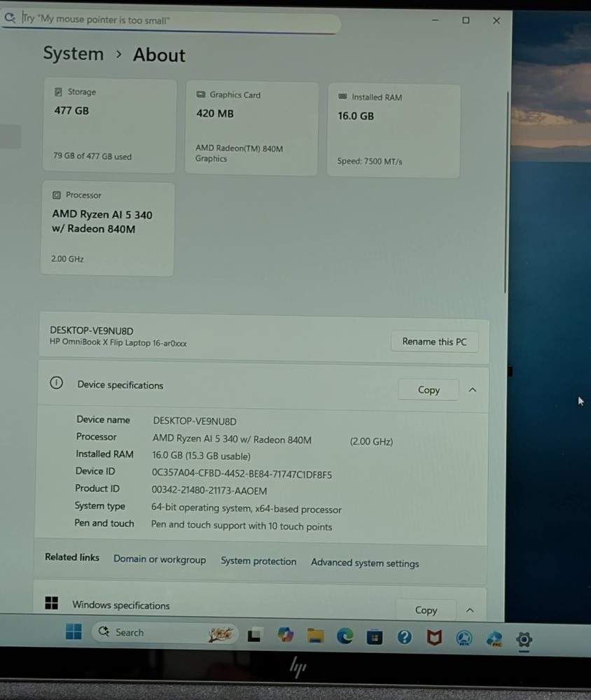591x700 pixels.
Task: Open the Processor AMD Ryzen card
Action: click(107, 229)
